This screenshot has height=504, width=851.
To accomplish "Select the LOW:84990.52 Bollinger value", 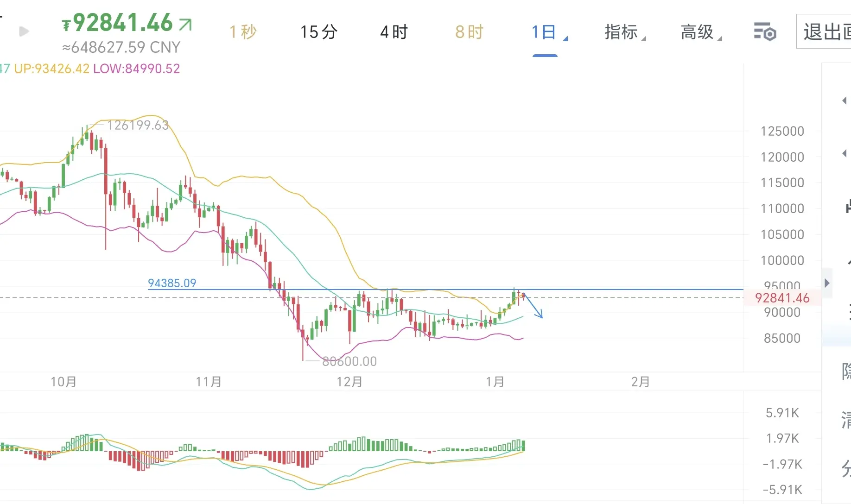I will coord(137,69).
